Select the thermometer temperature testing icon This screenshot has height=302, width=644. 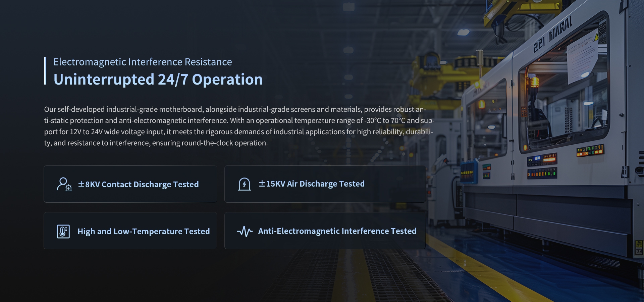[x=64, y=231]
